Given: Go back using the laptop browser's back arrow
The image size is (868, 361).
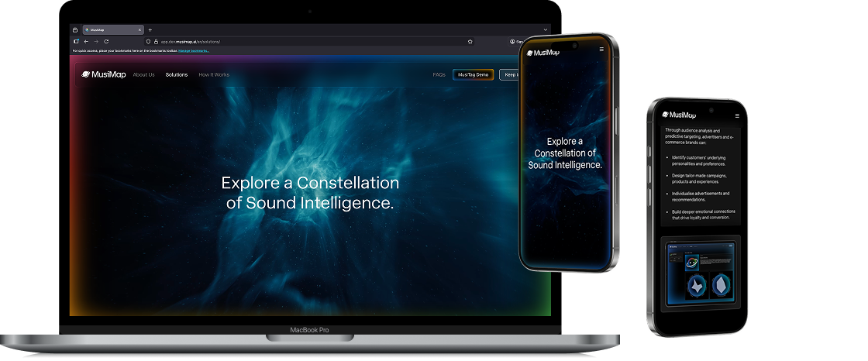Looking at the screenshot, I should 86,42.
